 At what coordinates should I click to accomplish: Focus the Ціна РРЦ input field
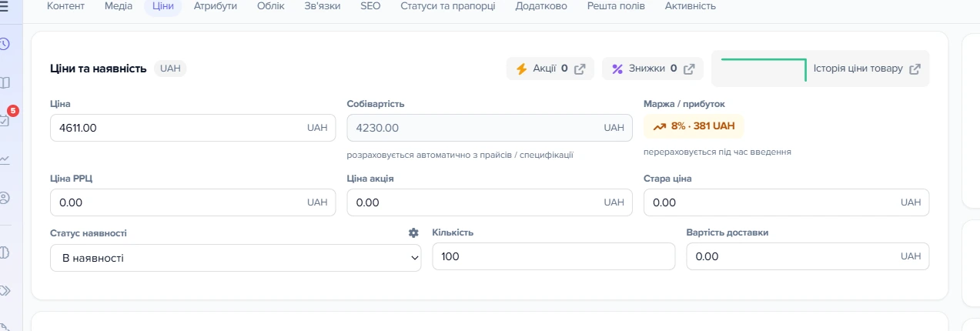point(193,202)
